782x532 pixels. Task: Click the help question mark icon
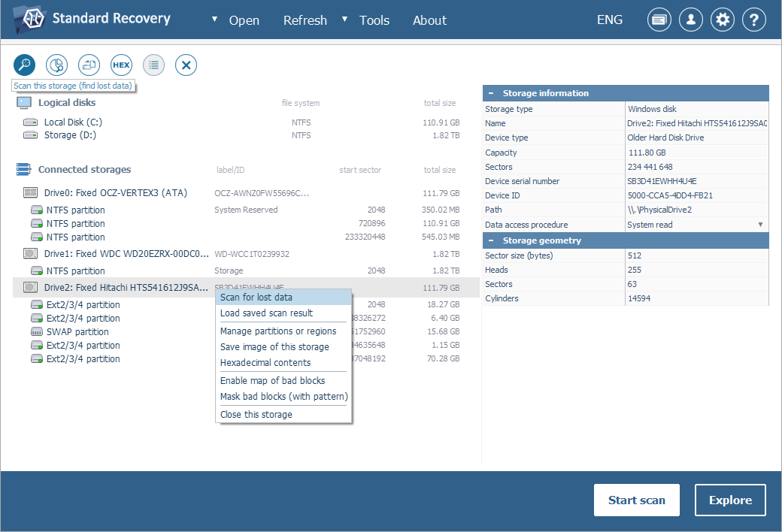pos(754,20)
